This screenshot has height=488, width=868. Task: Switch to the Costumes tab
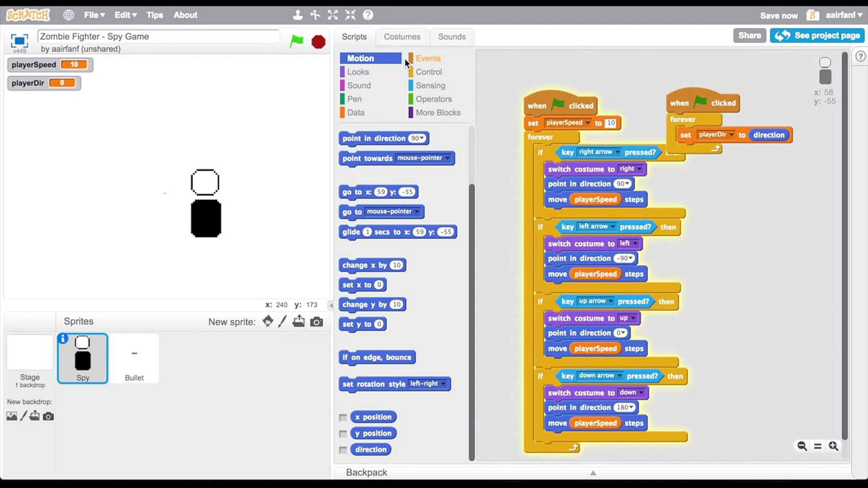point(402,37)
